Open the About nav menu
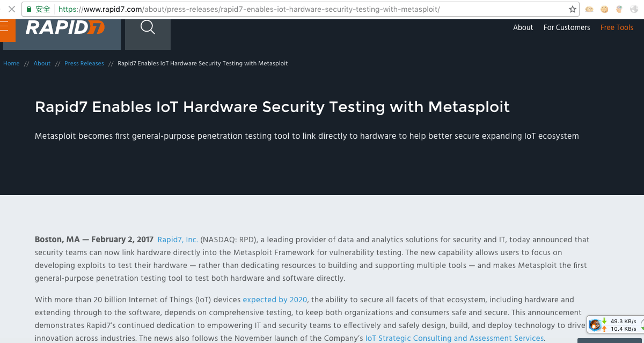 click(523, 27)
